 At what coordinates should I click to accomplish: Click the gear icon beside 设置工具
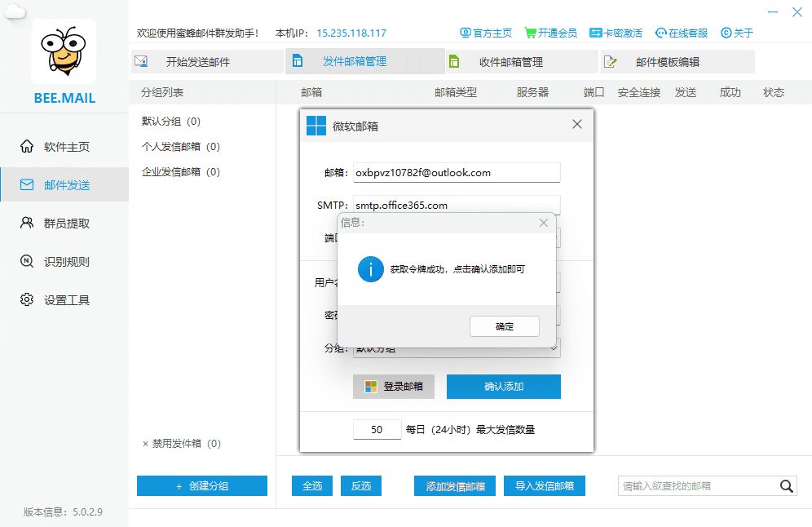pyautogui.click(x=27, y=299)
